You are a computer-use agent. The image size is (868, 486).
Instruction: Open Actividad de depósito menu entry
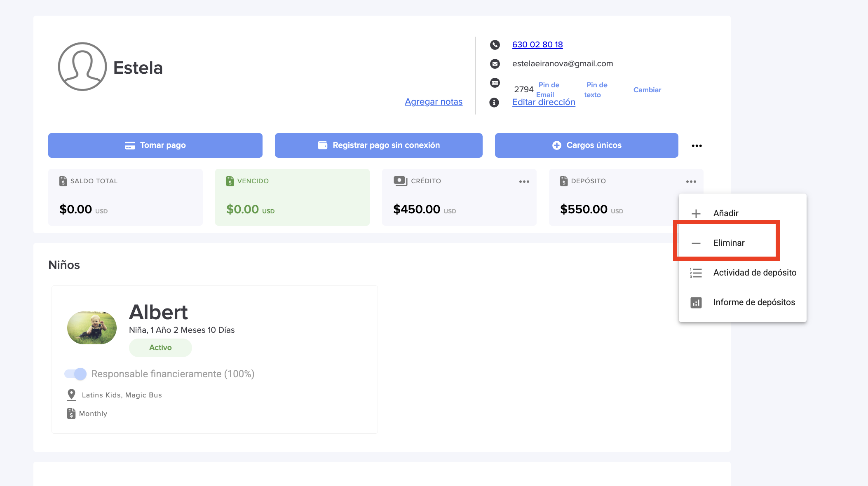point(754,273)
